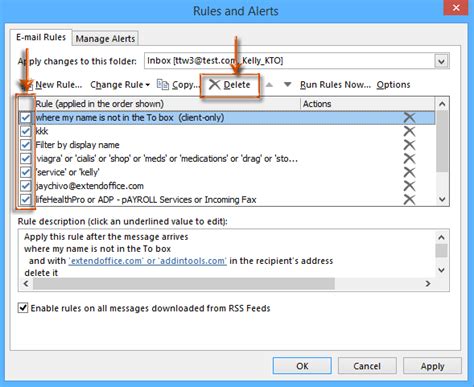
Task: Move rule up with the up arrow
Action: click(x=269, y=85)
